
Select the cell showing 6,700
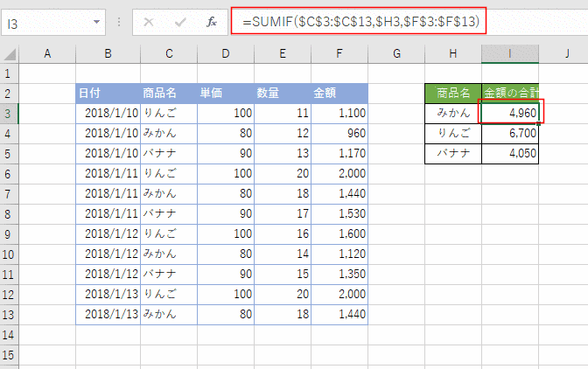click(x=509, y=133)
